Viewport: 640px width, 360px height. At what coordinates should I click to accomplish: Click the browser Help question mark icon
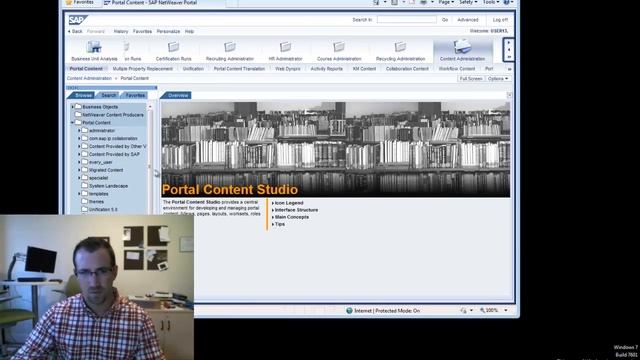click(x=507, y=2)
